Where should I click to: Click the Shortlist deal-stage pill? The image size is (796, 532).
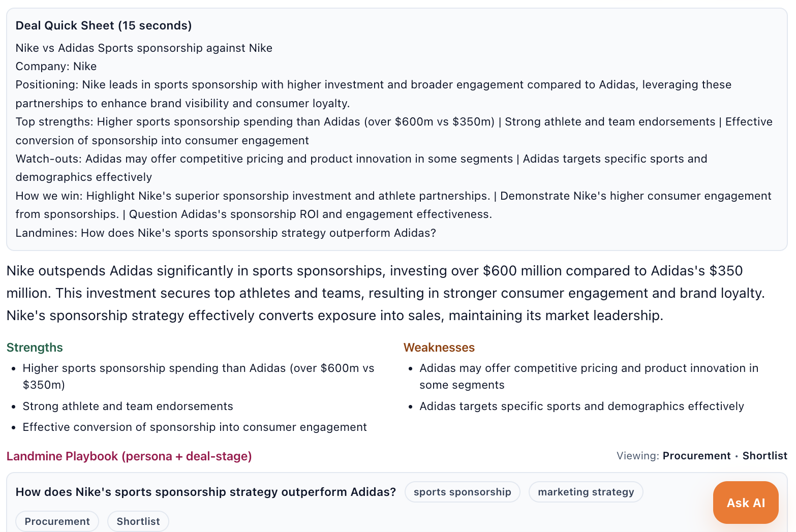pos(138,521)
